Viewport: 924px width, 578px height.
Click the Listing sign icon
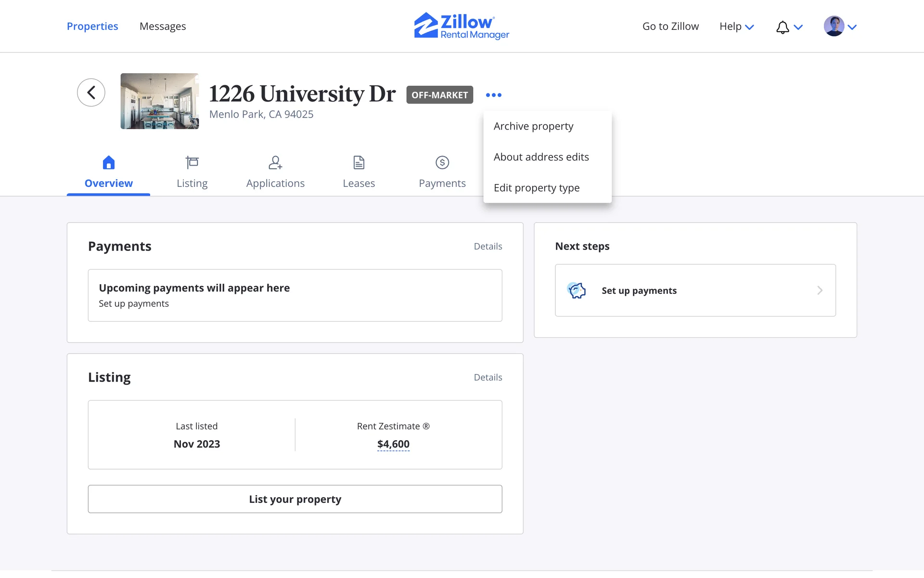click(x=192, y=163)
